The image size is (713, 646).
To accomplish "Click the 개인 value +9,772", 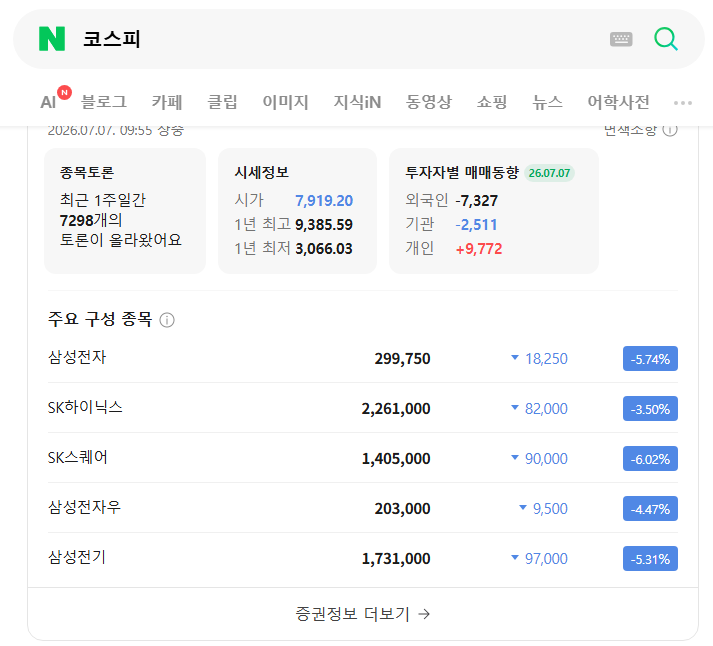I will 479,249.
